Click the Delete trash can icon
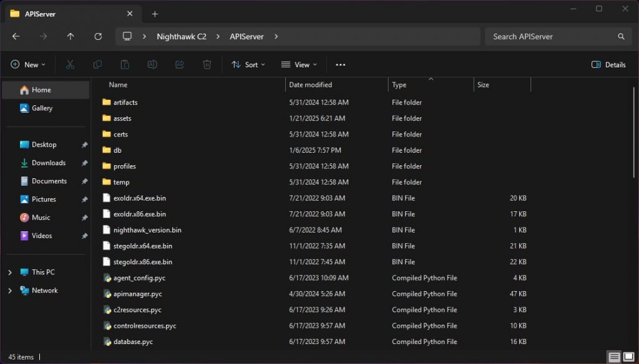The height and width of the screenshot is (364, 639). 207,65
